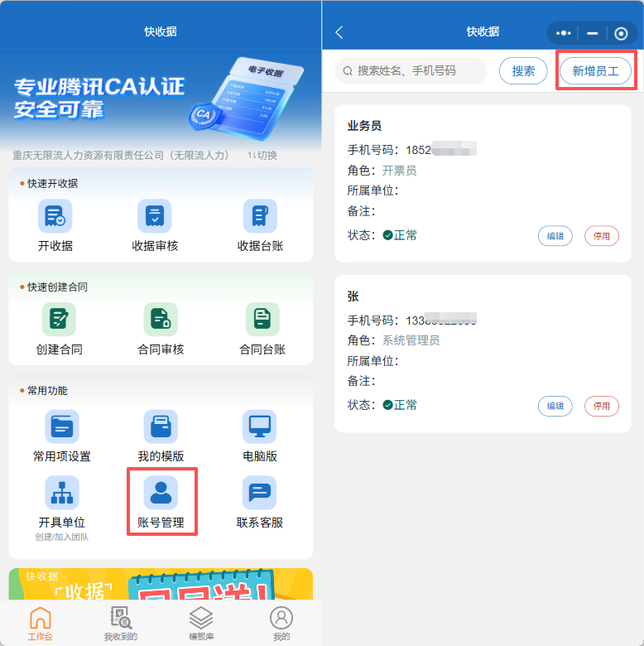The image size is (644, 646).
Task: Open 常用项设置 settings icon
Action: coord(62,427)
